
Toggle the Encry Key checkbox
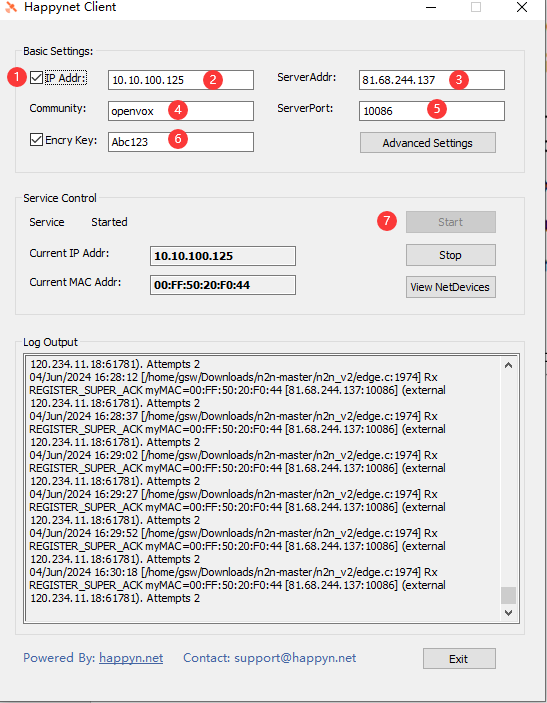click(36, 140)
